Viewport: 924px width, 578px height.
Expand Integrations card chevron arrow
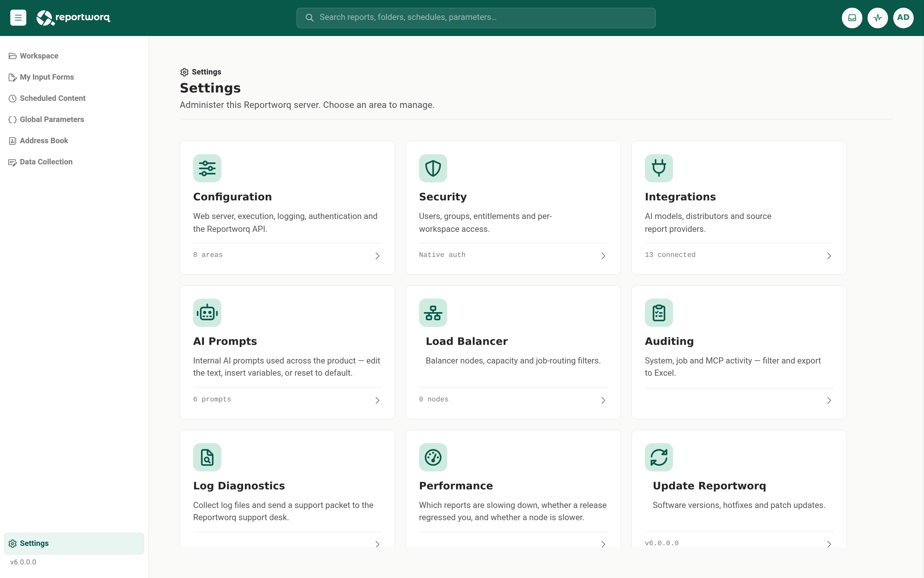click(829, 256)
